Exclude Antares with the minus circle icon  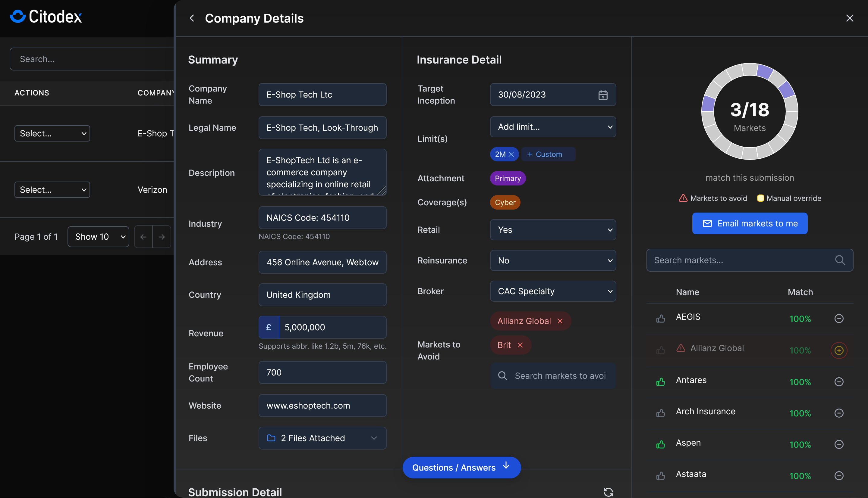pyautogui.click(x=838, y=381)
